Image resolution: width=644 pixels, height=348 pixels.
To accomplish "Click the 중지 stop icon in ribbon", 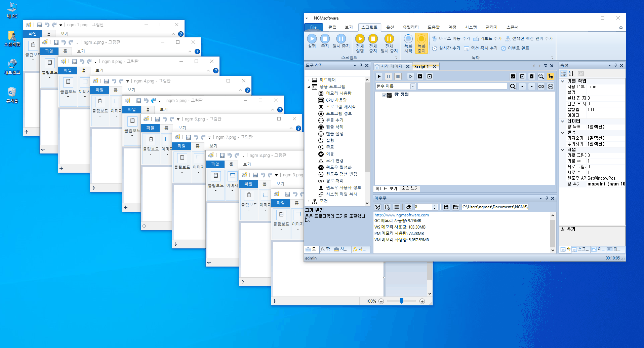I will (325, 41).
